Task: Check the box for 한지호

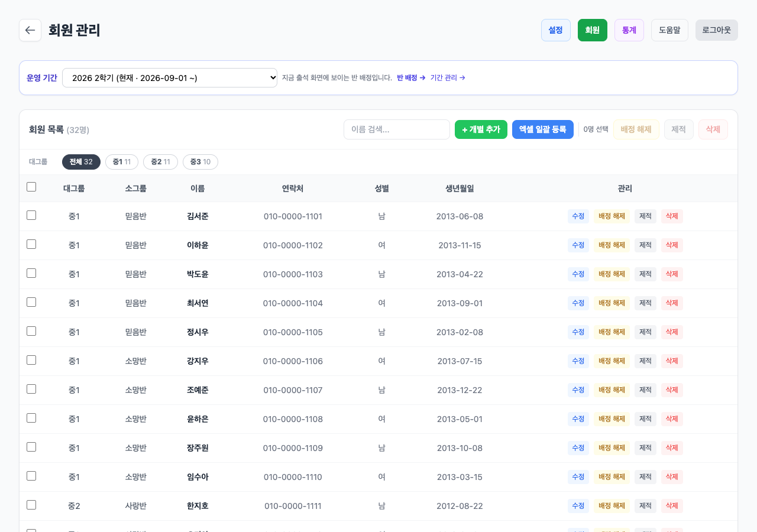Action: 31,505
